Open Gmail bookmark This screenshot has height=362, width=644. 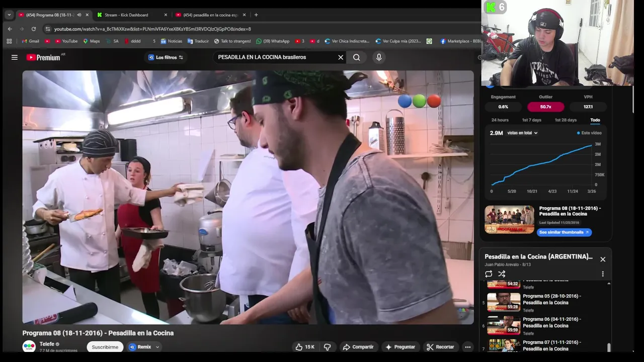[x=30, y=41]
